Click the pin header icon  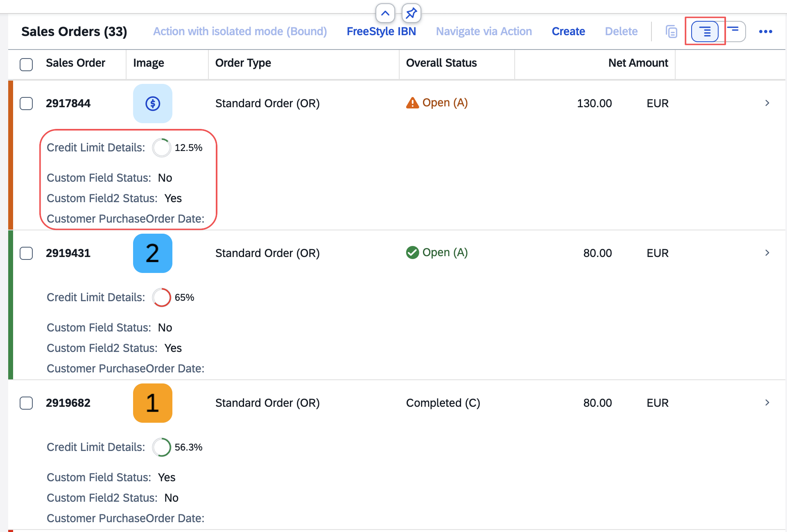pos(411,13)
